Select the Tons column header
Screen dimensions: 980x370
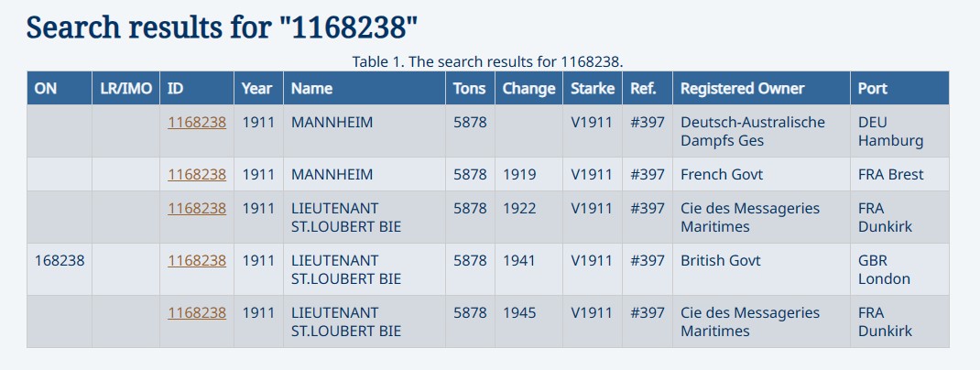[x=470, y=89]
